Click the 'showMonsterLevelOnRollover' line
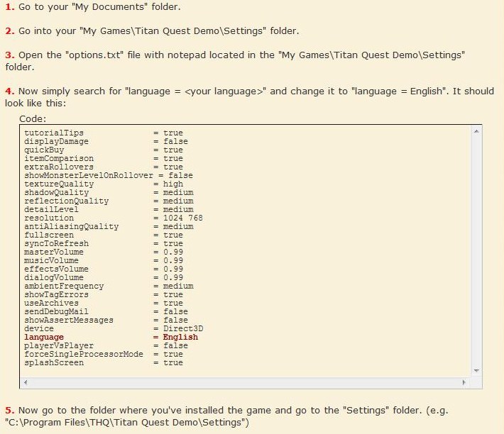 tap(109, 176)
